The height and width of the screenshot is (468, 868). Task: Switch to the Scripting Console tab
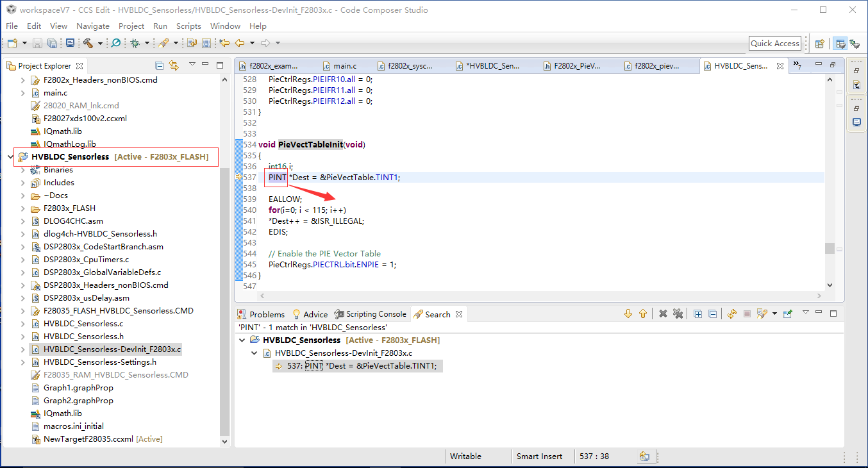coord(370,314)
